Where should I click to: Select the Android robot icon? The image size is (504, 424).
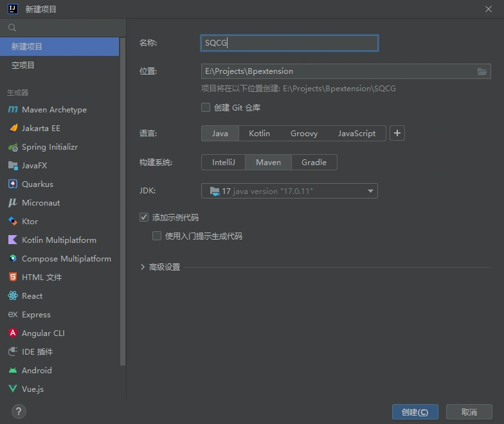pyautogui.click(x=12, y=371)
